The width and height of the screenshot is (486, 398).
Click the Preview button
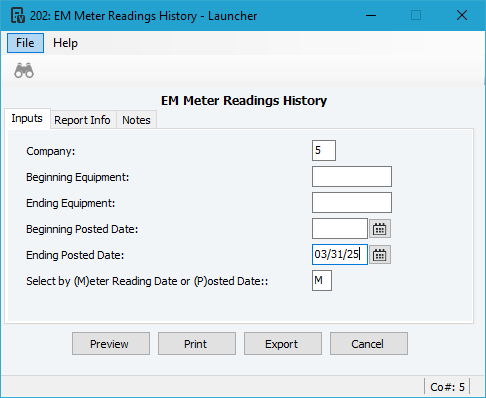(x=111, y=344)
